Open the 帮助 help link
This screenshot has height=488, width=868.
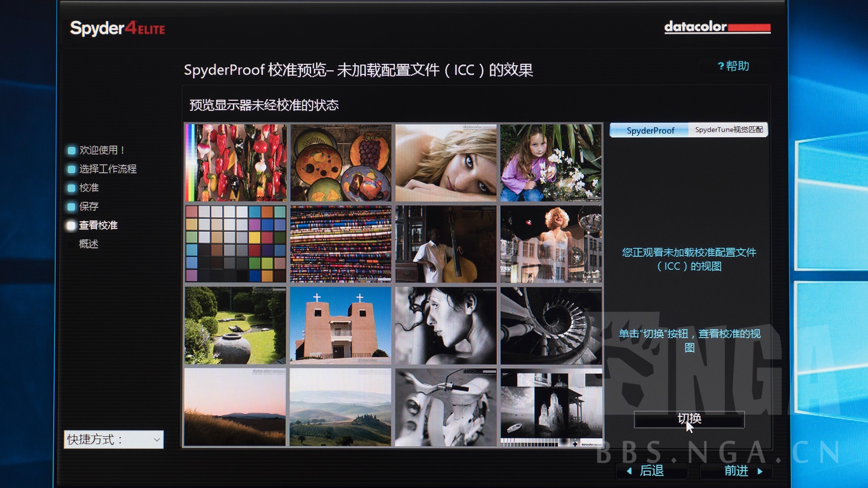pyautogui.click(x=737, y=66)
